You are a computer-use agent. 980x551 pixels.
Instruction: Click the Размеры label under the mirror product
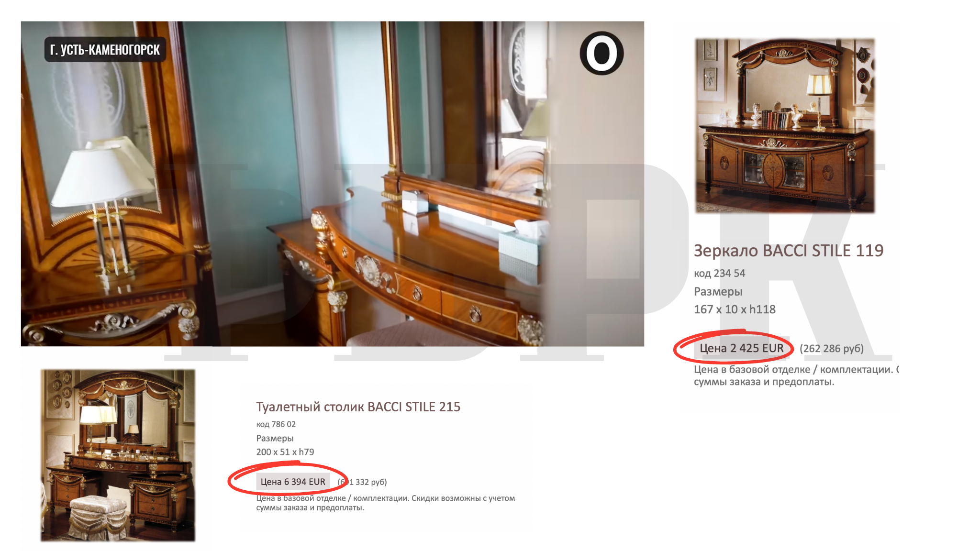pos(718,291)
